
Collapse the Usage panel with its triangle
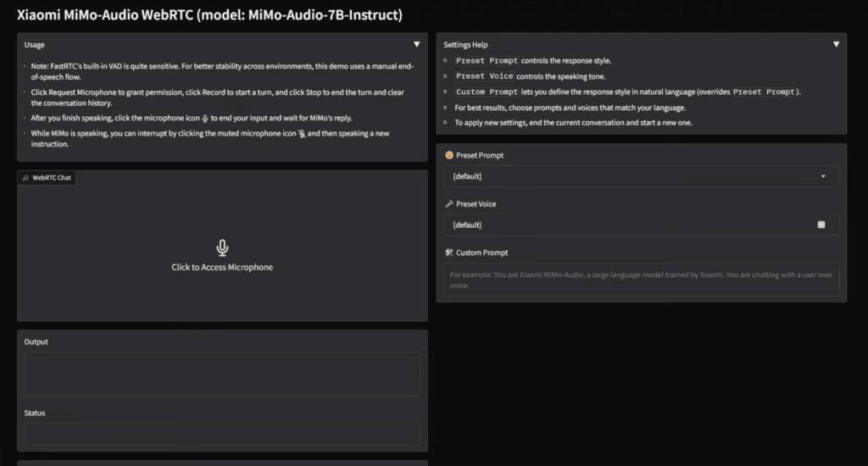[416, 44]
